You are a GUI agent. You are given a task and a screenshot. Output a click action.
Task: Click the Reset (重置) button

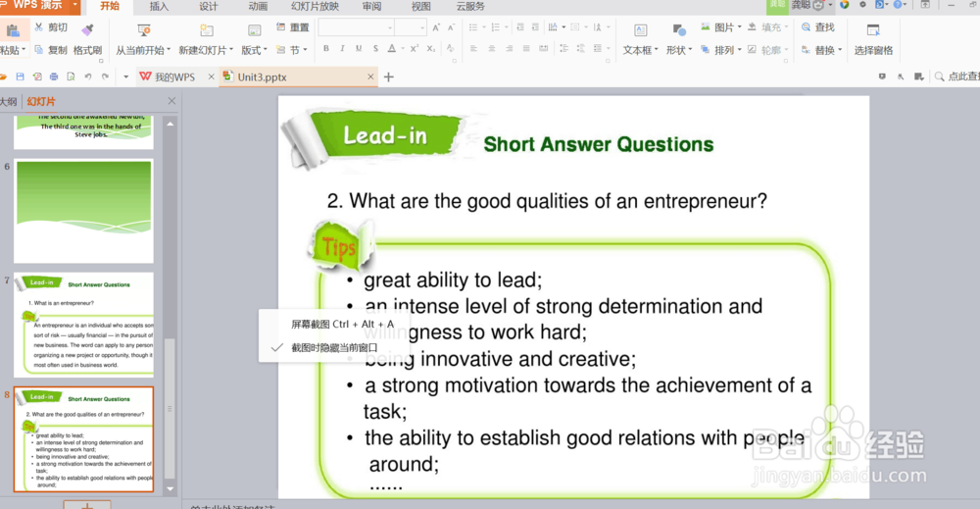(x=292, y=27)
